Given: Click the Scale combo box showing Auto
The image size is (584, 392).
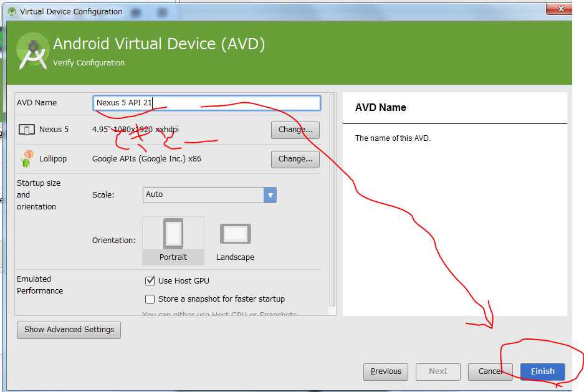Looking at the screenshot, I should coord(209,195).
